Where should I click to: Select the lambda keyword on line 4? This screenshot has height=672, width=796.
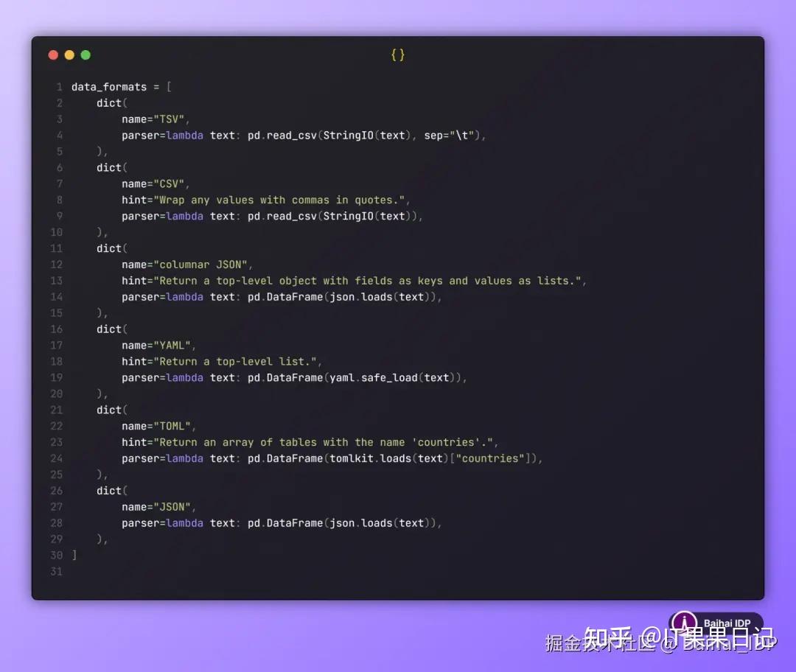[184, 135]
